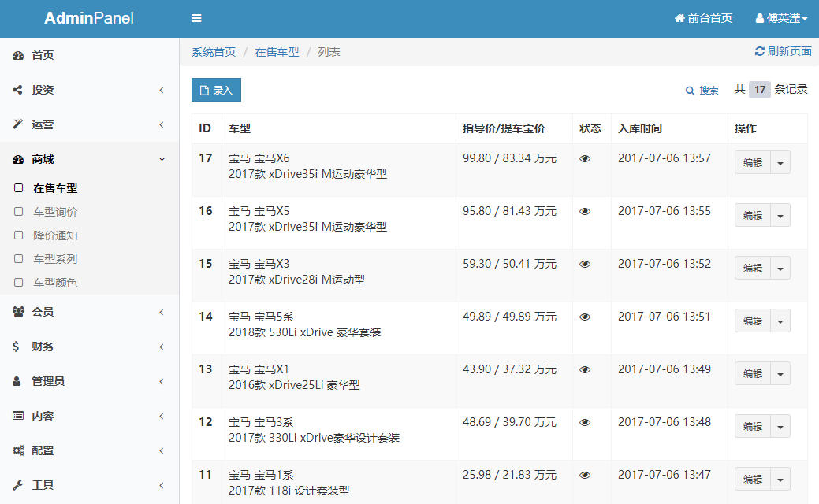
Task: Click the dollar icon beside 财务
Action: point(17,346)
